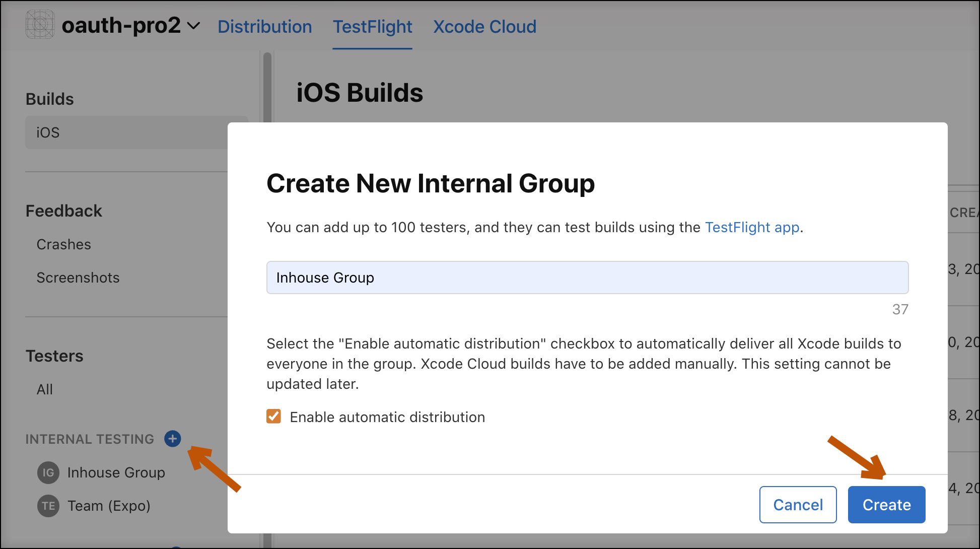
Task: Click the group name input field
Action: point(587,277)
